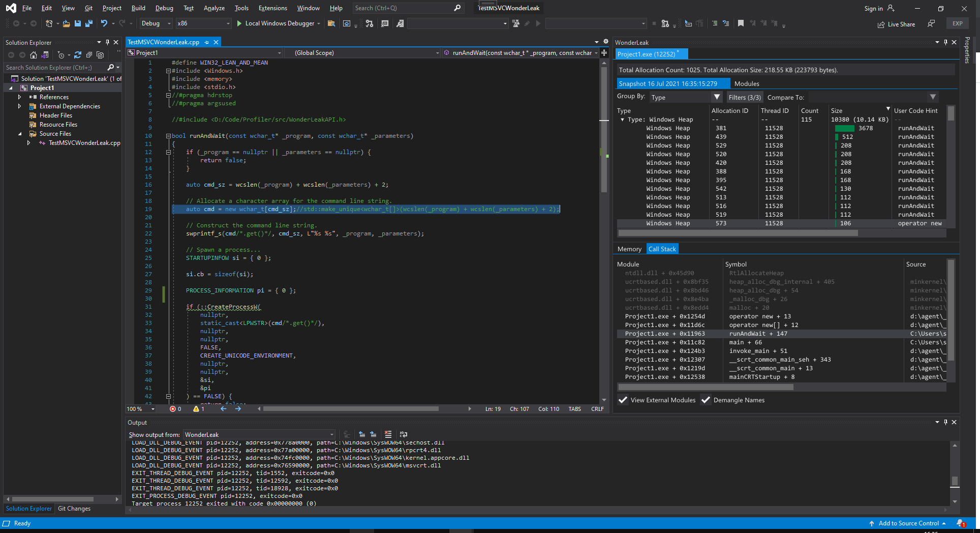Screen dimensions: 980x533
Task: Expand the References node in Solution Explorer
Action: [20, 97]
